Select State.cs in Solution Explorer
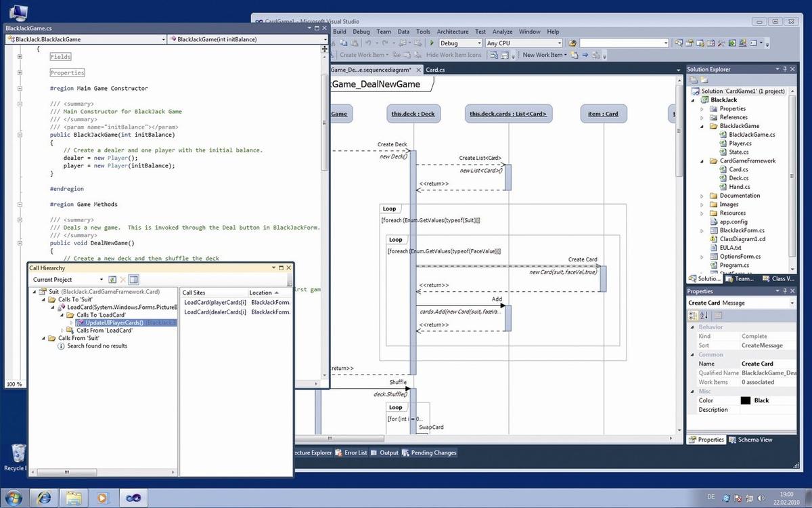The width and height of the screenshot is (812, 508). pos(734,152)
